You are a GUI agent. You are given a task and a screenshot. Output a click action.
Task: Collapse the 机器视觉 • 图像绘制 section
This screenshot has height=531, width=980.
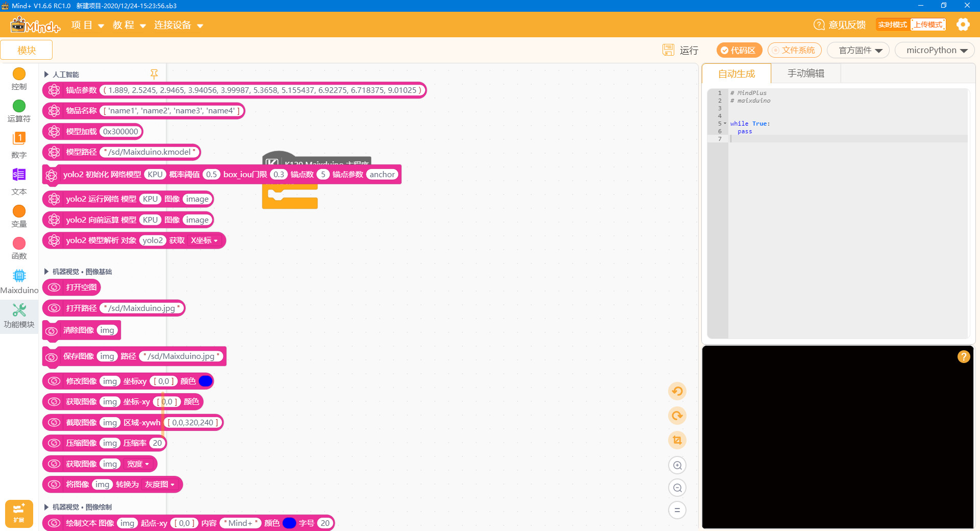pos(46,507)
